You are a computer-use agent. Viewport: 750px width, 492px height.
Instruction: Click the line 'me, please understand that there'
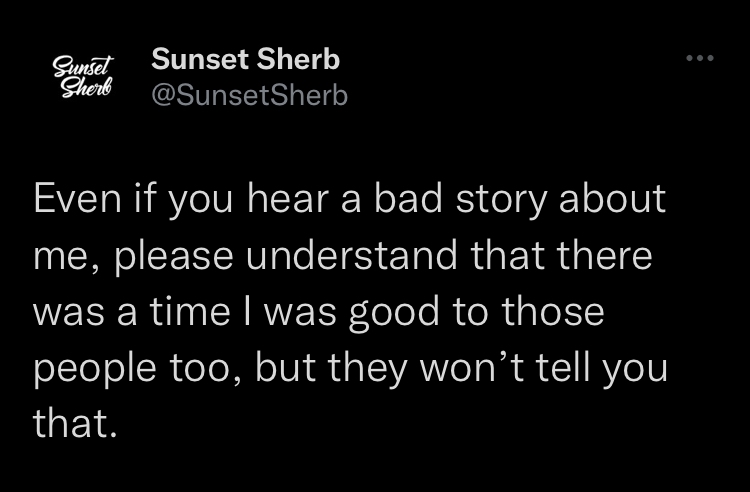342,256
